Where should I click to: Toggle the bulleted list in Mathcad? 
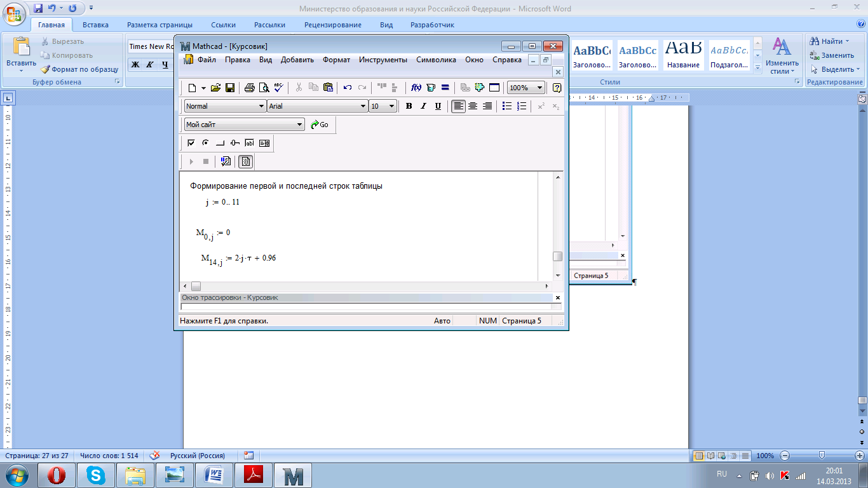point(506,106)
